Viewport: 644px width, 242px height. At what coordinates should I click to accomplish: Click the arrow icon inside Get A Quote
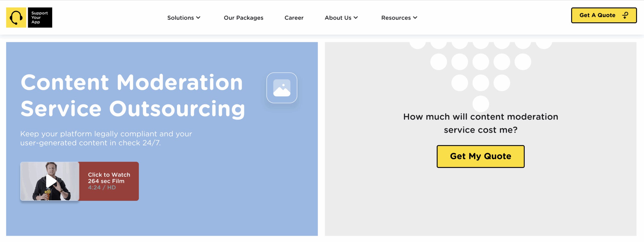coord(625,15)
